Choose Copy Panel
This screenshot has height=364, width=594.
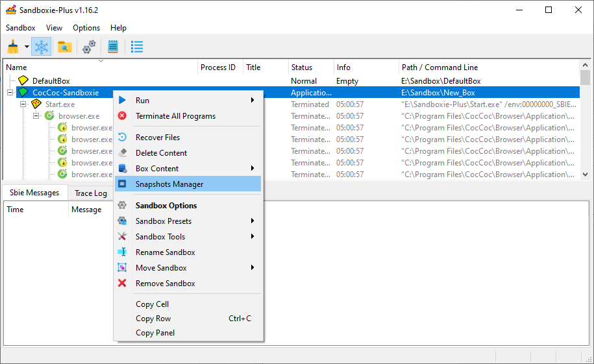click(188, 333)
